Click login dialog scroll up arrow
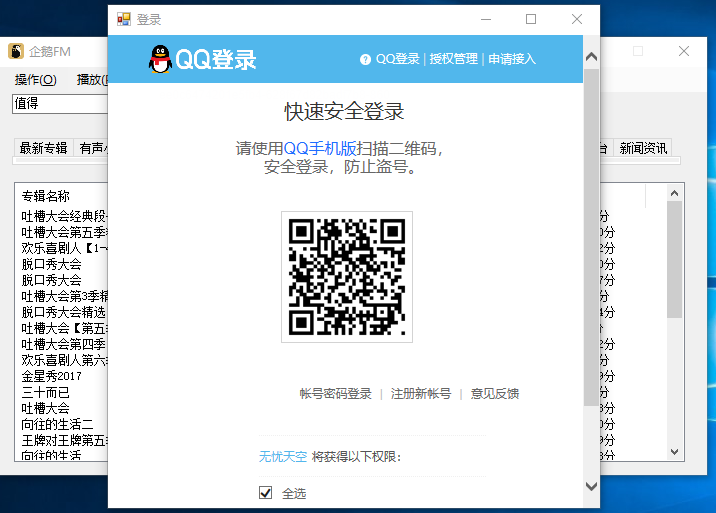This screenshot has width=716, height=513. tap(591, 57)
